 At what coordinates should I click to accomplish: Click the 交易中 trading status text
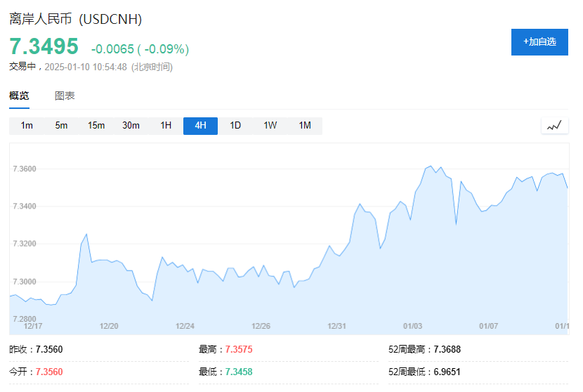pos(22,67)
